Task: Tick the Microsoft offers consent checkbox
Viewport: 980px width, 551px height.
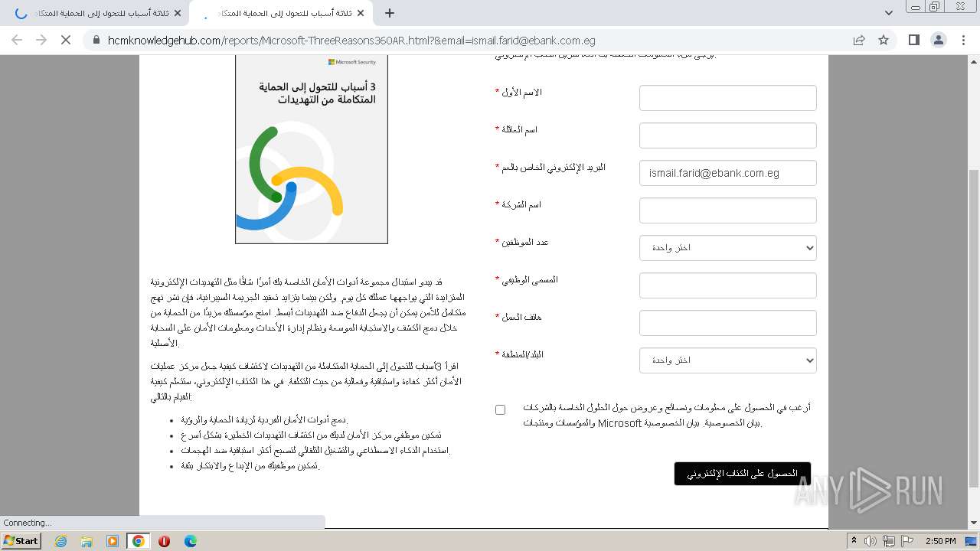Action: pos(500,409)
